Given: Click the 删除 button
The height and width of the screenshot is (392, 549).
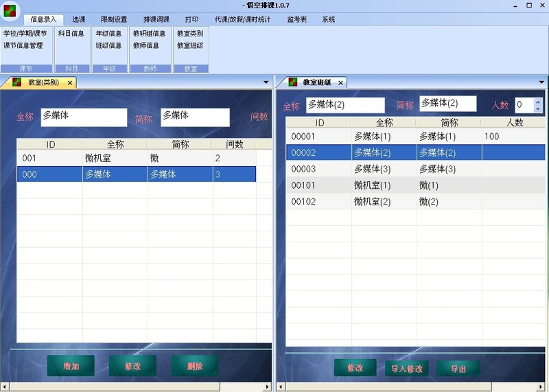Looking at the screenshot, I should click(x=195, y=366).
